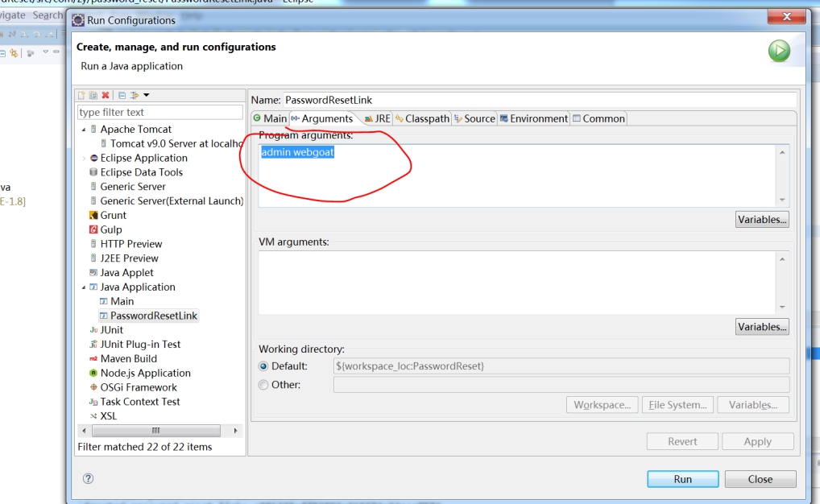
Task: Click the New launch configuration icon
Action: [x=81, y=95]
